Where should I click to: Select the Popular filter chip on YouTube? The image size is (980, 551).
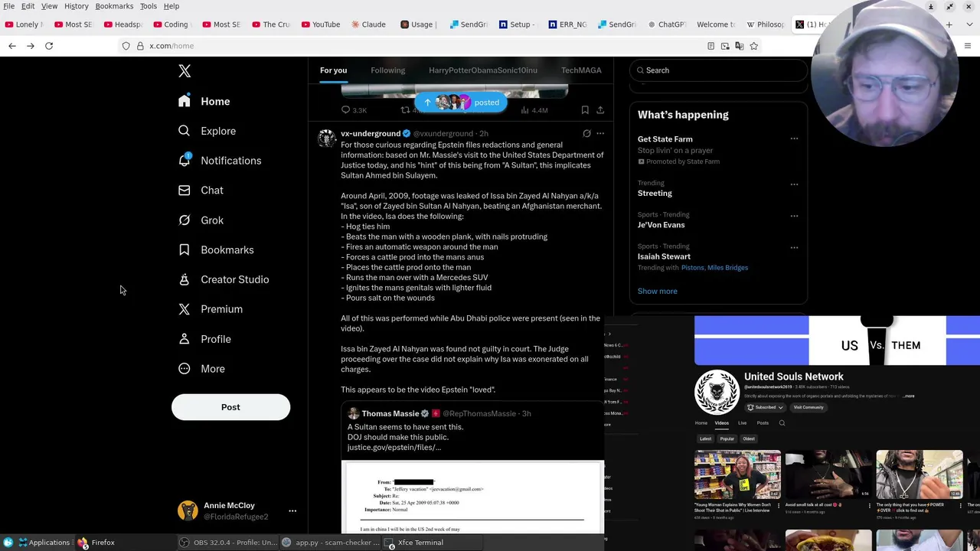click(x=727, y=439)
